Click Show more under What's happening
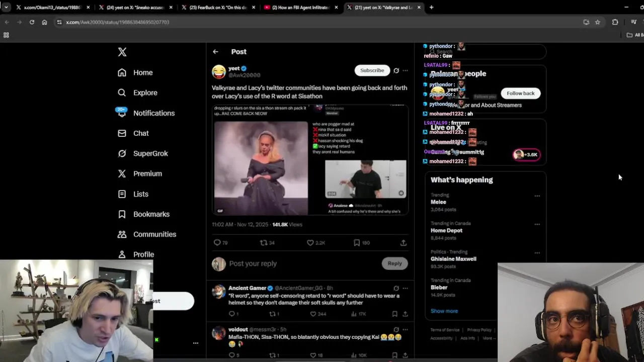 pos(444,311)
